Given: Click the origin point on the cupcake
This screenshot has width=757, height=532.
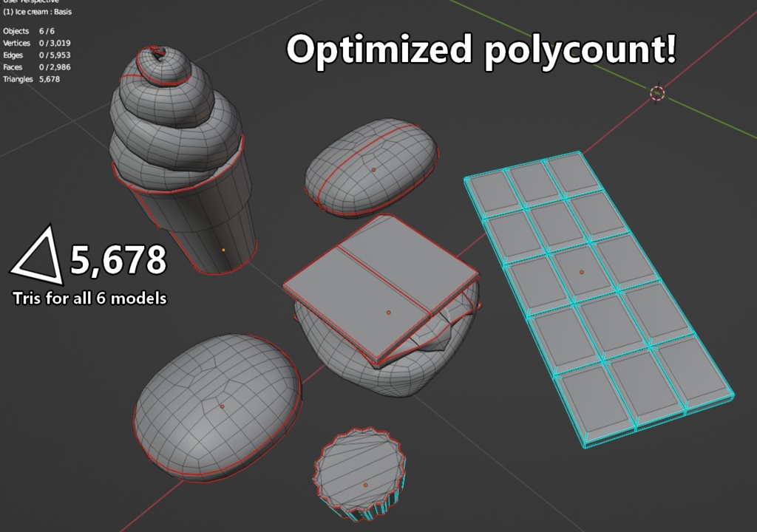Looking at the screenshot, I should click(367, 484).
